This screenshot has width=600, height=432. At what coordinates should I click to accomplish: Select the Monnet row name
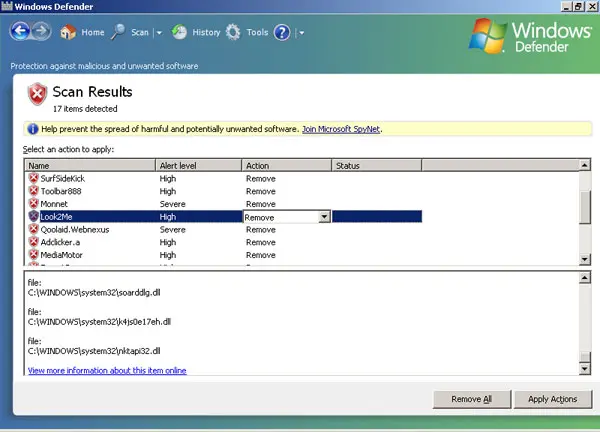tap(54, 204)
